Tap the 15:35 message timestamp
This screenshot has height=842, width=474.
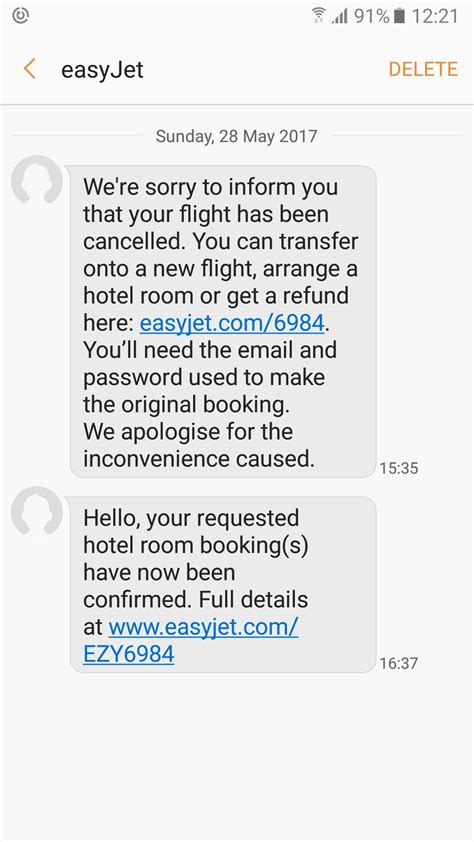pyautogui.click(x=398, y=468)
